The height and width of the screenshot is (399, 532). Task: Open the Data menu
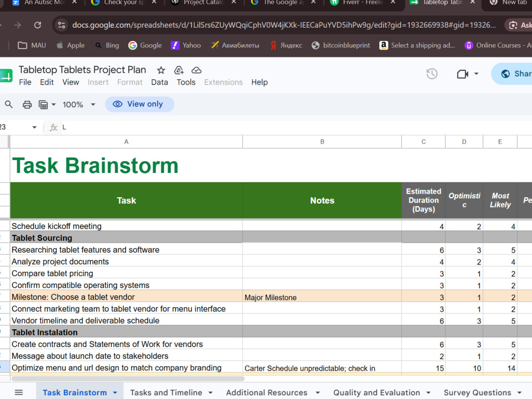coord(160,82)
